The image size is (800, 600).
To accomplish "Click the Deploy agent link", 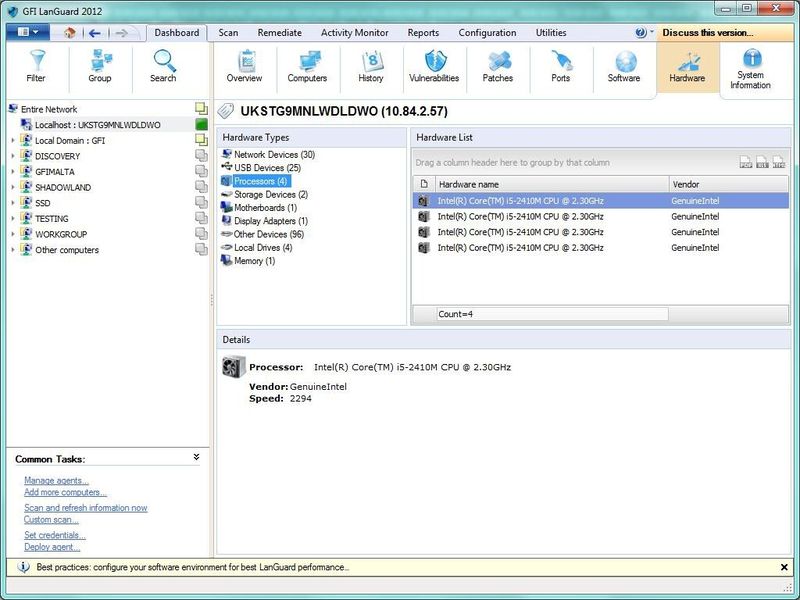I will (x=52, y=547).
